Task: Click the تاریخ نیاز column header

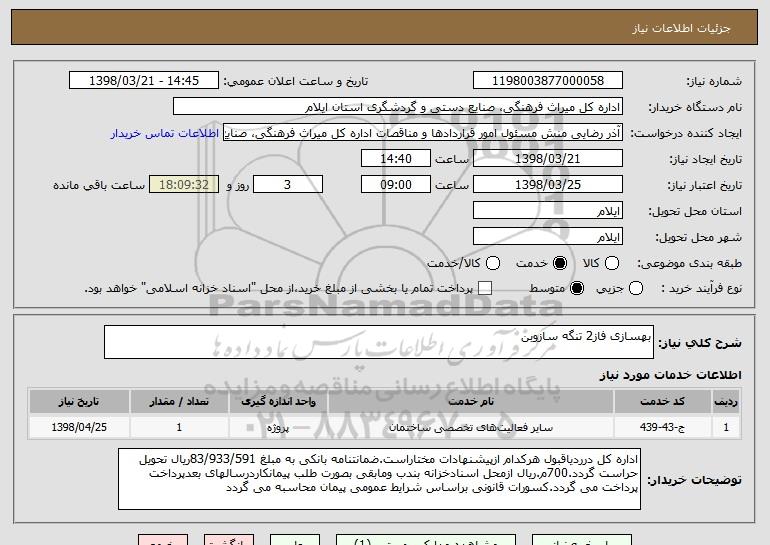Action: pos(79,402)
